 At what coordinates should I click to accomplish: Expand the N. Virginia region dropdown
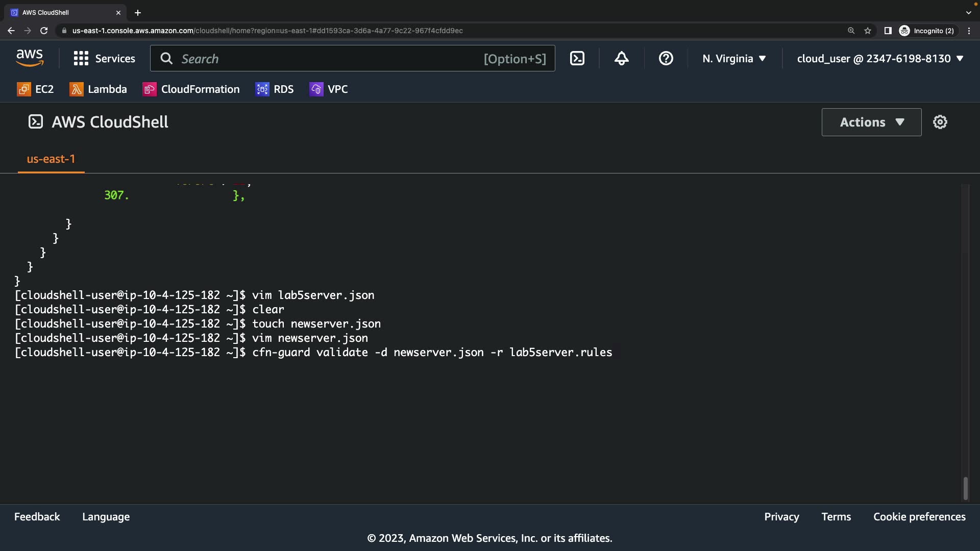click(x=734, y=58)
